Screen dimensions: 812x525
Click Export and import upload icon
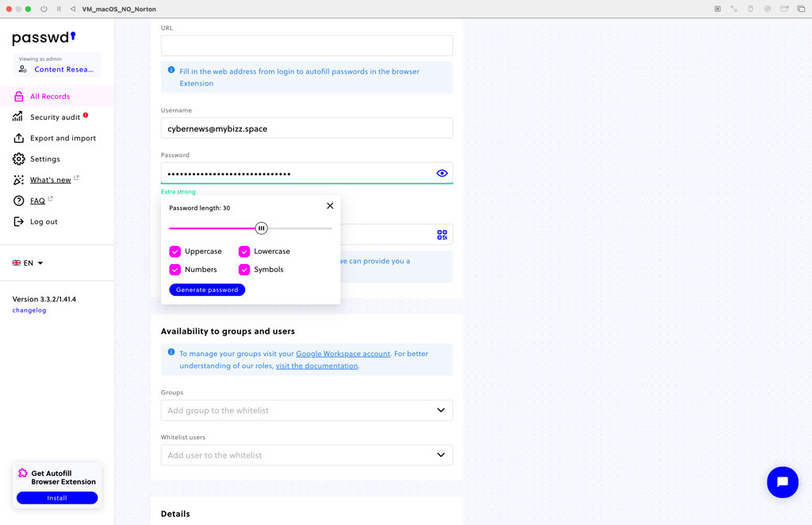pyautogui.click(x=19, y=138)
